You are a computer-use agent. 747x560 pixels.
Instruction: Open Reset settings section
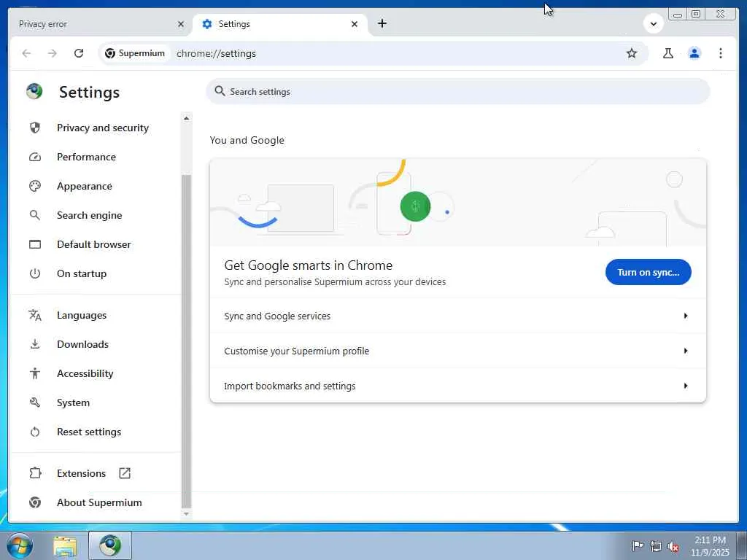[x=88, y=432]
